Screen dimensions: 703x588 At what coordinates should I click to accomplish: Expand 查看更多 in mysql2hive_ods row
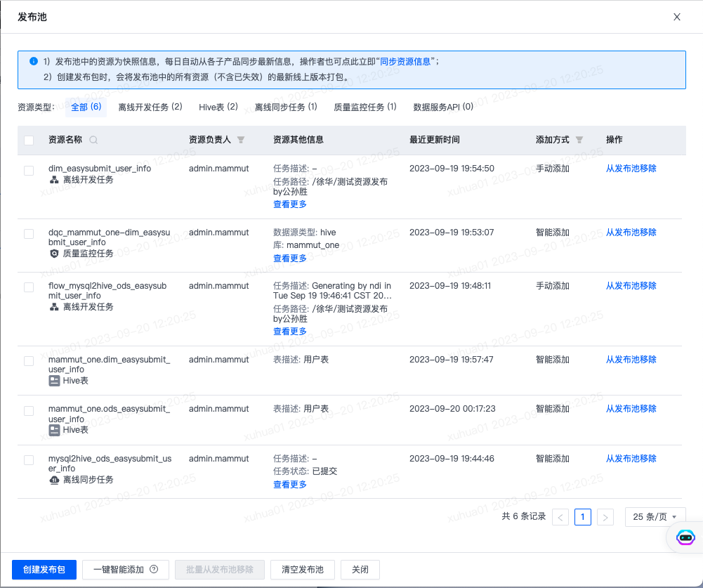coord(289,485)
